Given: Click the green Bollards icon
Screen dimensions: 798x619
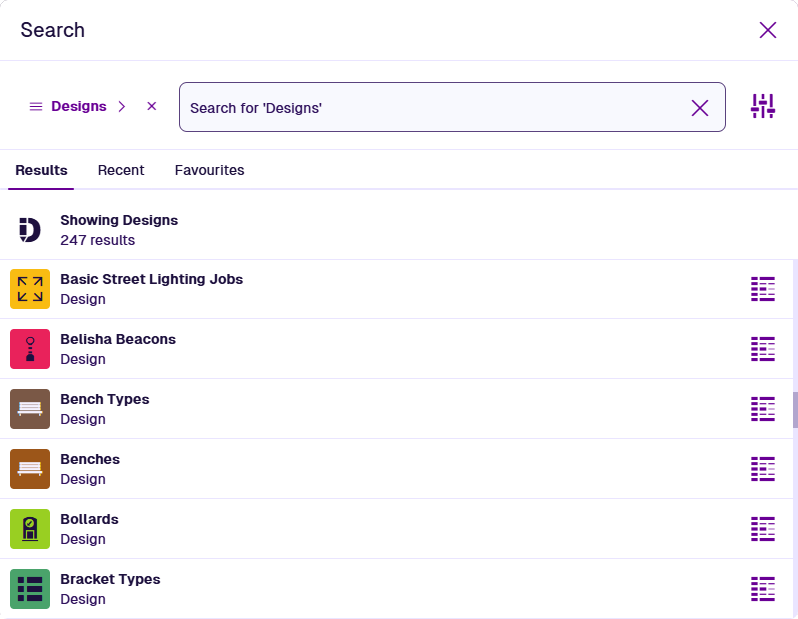Looking at the screenshot, I should 30,529.
